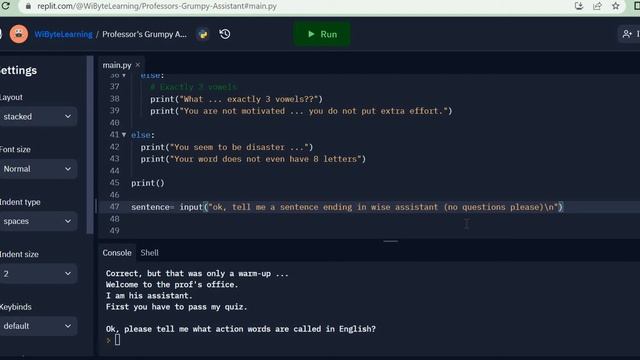This screenshot has width=640, height=360.
Task: Click the replit.com URL address field
Action: coord(157,6)
